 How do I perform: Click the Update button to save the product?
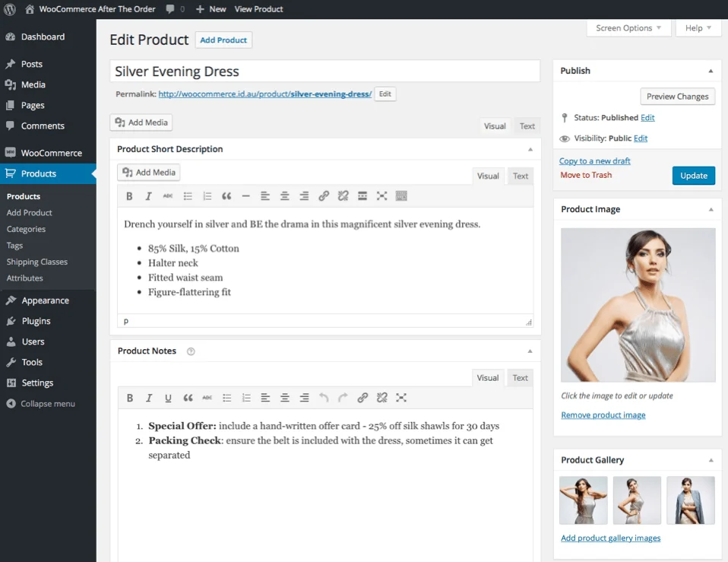pyautogui.click(x=693, y=175)
